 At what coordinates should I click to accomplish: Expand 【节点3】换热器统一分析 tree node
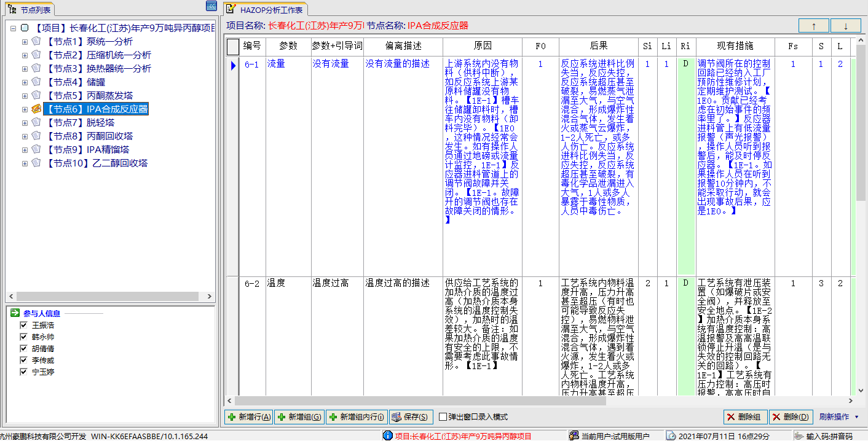25,69
